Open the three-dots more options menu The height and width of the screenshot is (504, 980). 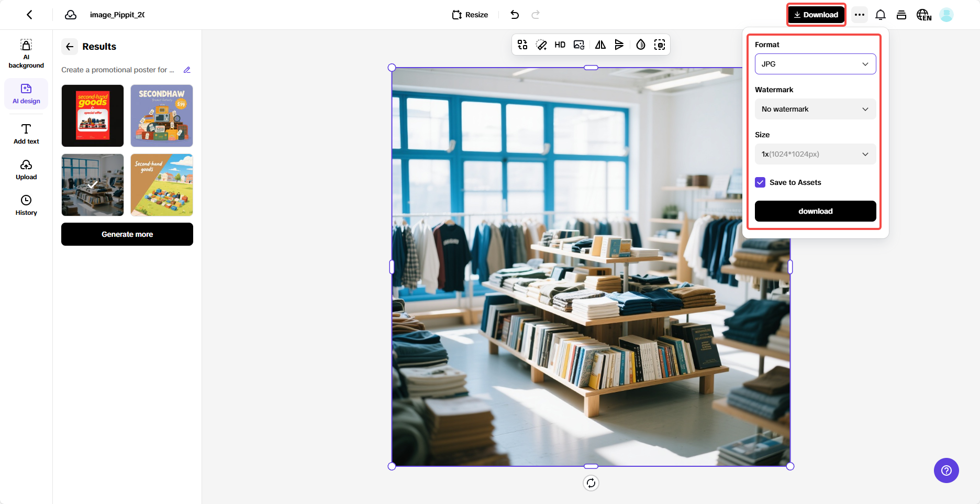(x=860, y=15)
